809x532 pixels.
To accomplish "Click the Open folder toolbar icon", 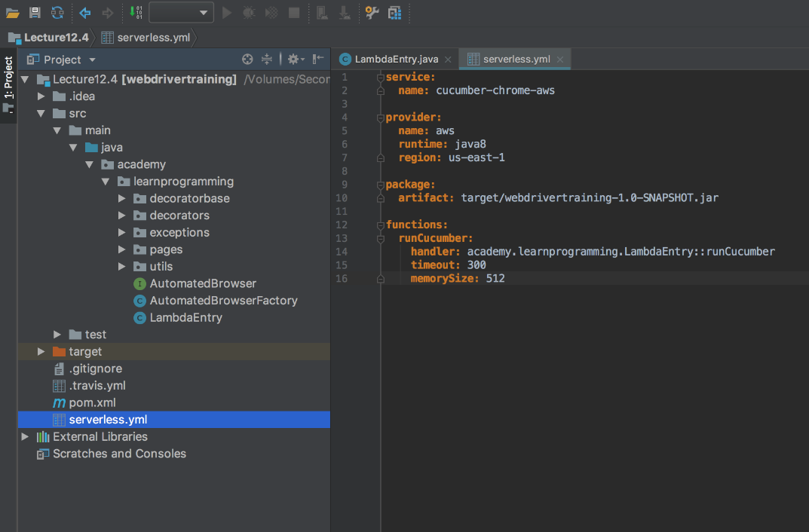I will 12,12.
